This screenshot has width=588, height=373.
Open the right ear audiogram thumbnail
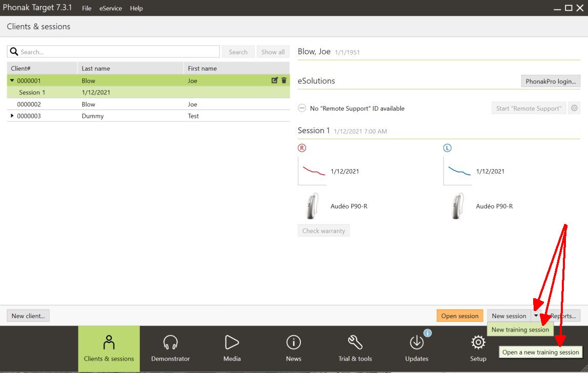point(312,171)
